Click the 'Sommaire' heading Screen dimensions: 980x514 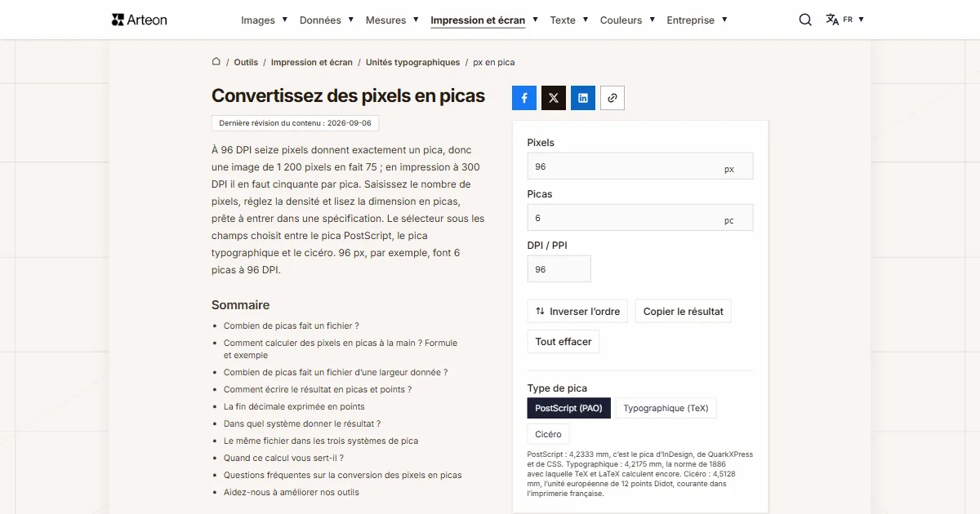pos(240,305)
